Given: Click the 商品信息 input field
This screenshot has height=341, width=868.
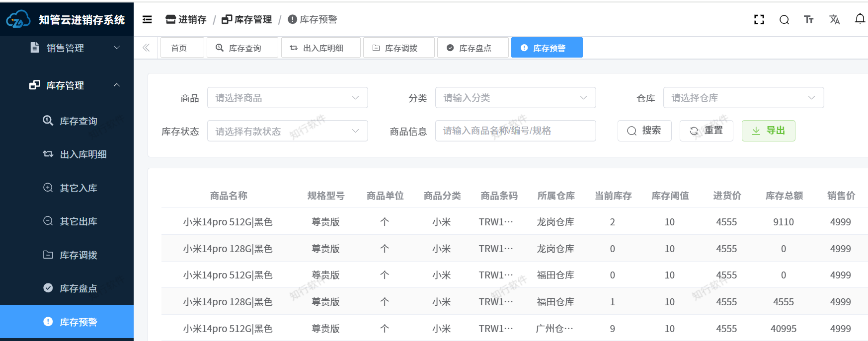Looking at the screenshot, I should (515, 131).
